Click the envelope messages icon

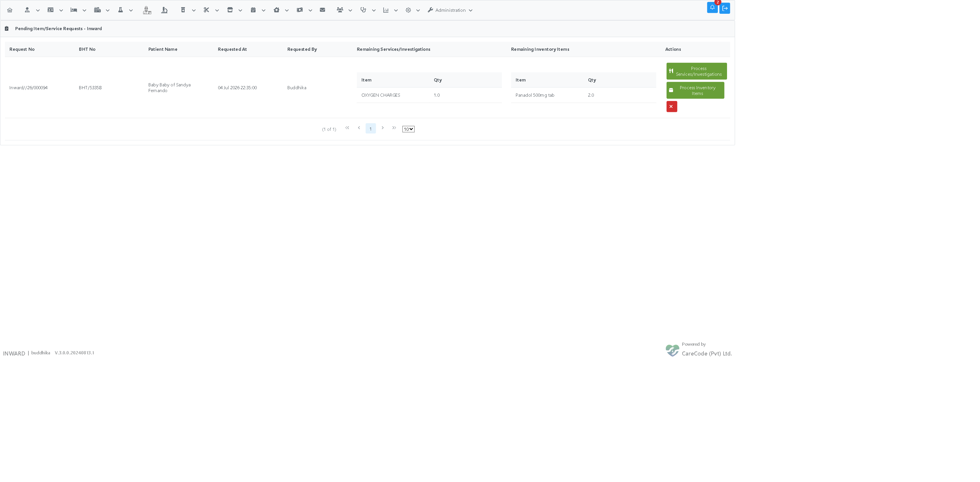[x=323, y=10]
